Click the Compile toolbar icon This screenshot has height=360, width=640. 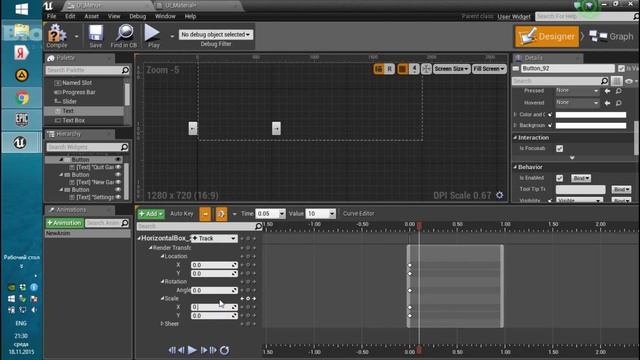[57, 36]
